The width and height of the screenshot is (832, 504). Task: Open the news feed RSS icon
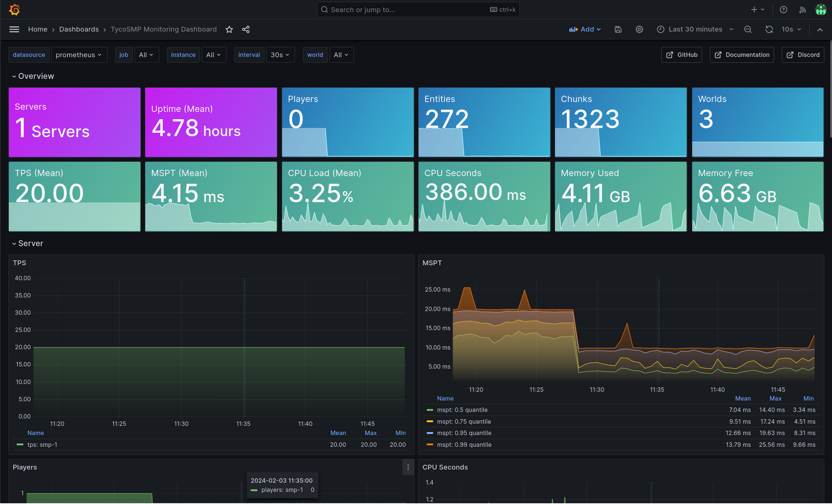803,10
